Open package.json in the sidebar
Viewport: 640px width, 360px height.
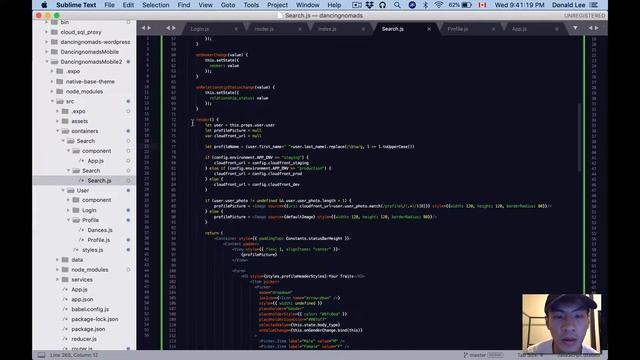(88, 329)
